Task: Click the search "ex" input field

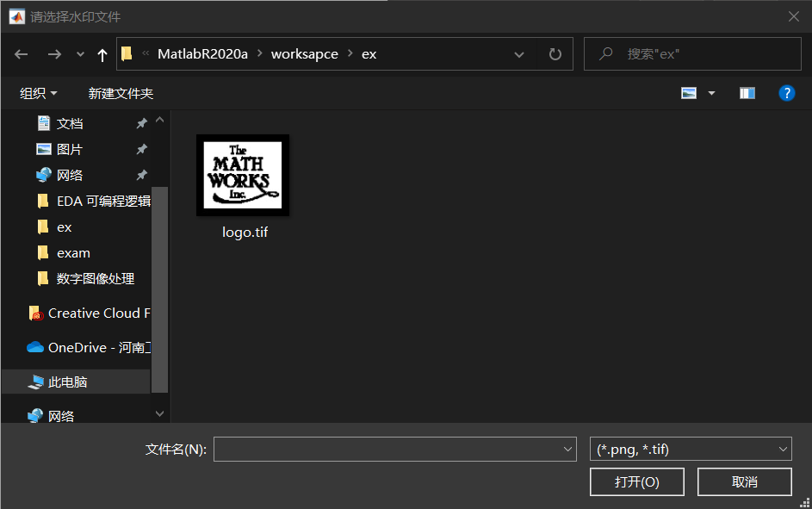Action: tap(692, 54)
